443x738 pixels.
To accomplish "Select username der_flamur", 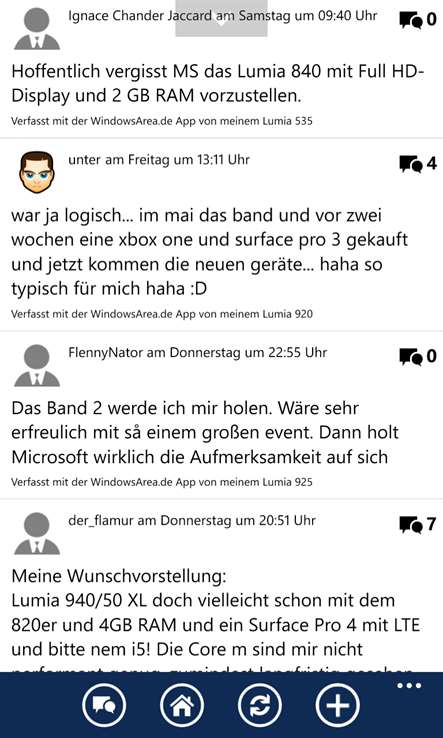I will [101, 521].
